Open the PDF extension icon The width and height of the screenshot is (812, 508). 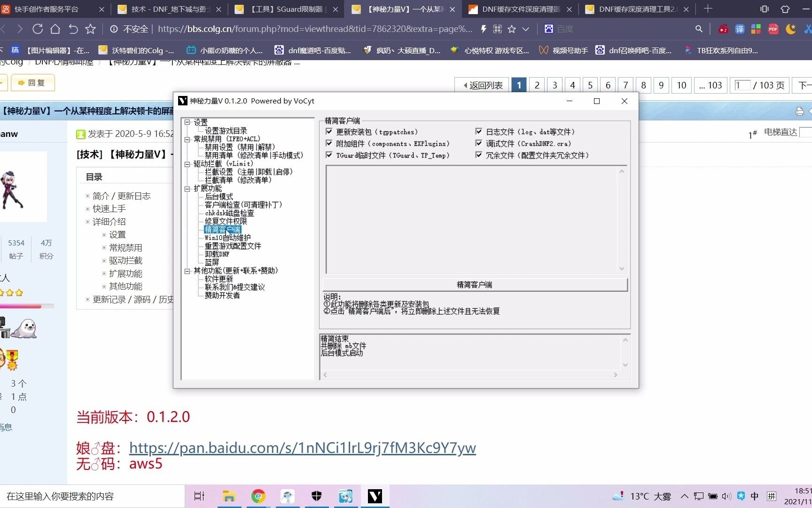point(773,29)
